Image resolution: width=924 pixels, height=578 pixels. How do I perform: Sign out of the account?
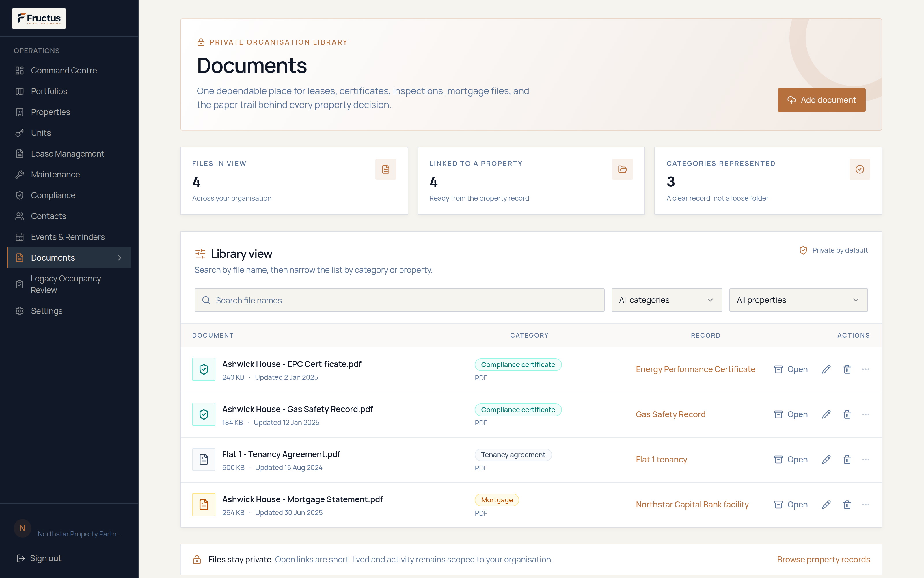[x=39, y=558]
